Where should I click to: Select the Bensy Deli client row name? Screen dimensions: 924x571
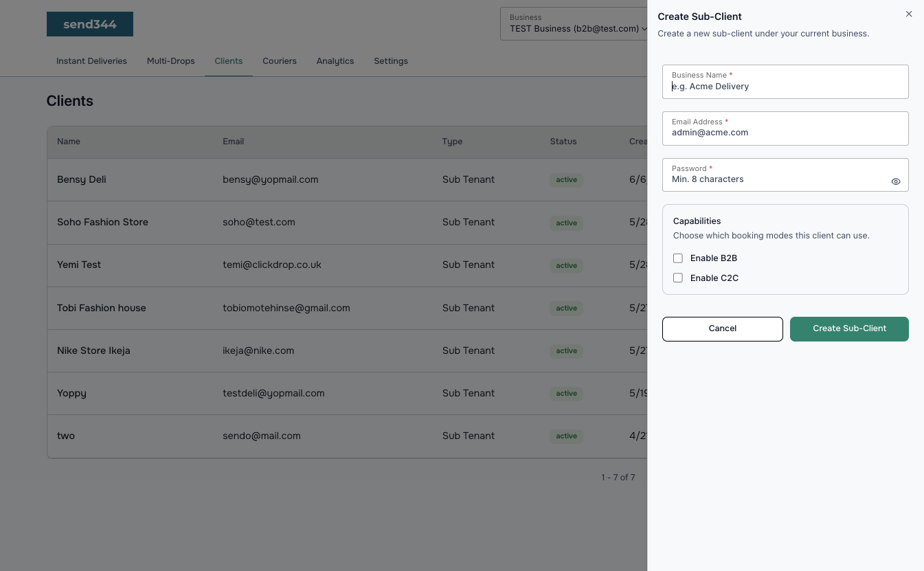click(x=82, y=179)
